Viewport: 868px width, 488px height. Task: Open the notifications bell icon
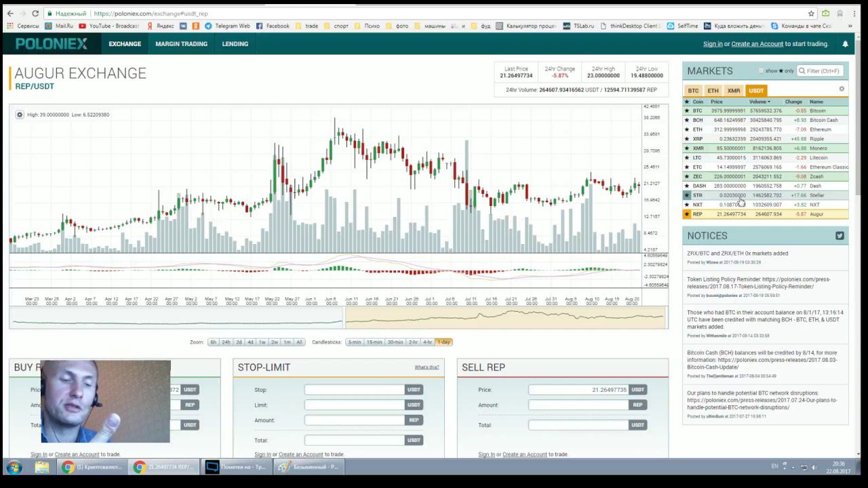(x=845, y=44)
